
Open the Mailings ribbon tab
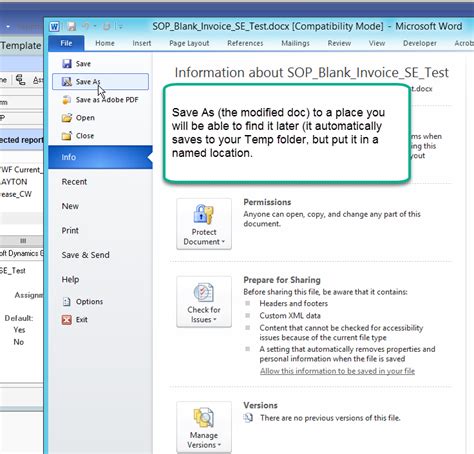coord(295,43)
